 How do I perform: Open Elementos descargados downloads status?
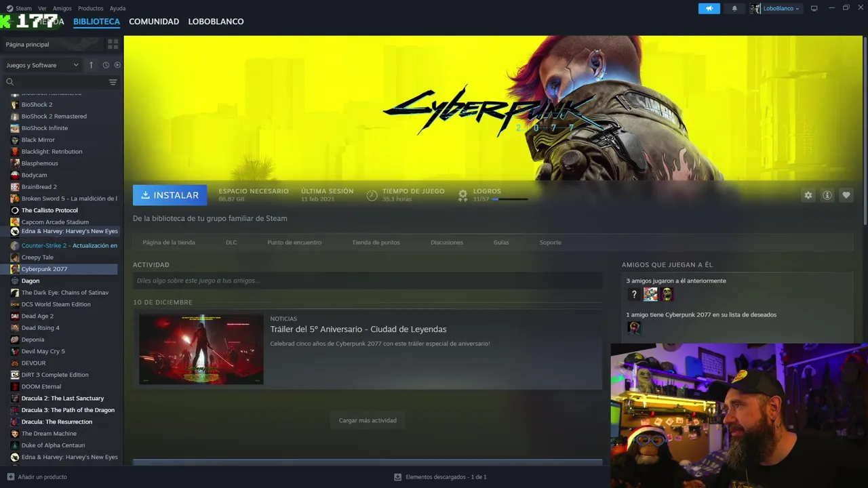441,477
